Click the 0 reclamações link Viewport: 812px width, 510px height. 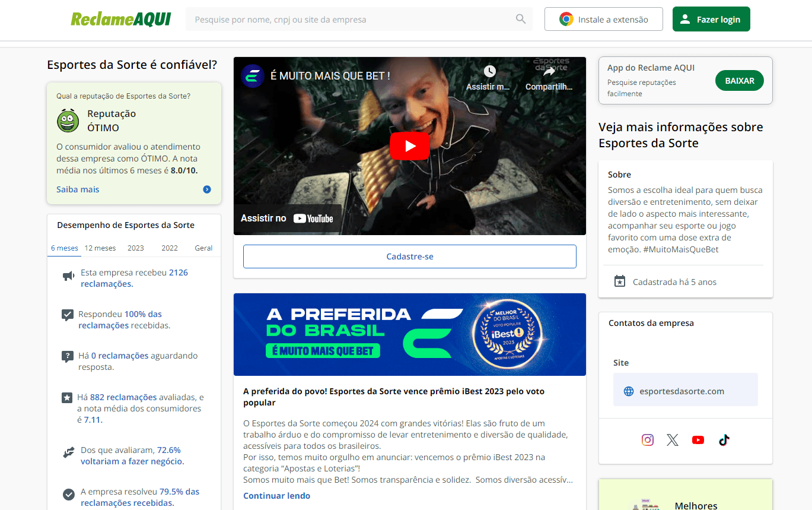coord(120,356)
